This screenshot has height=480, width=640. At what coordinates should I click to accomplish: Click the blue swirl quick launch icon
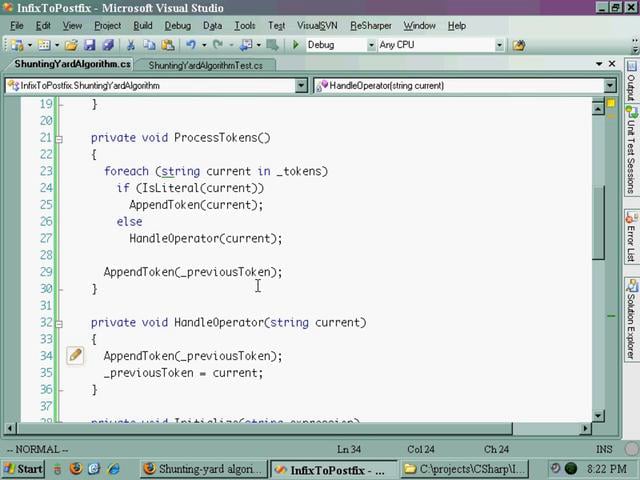pyautogui.click(x=94, y=469)
